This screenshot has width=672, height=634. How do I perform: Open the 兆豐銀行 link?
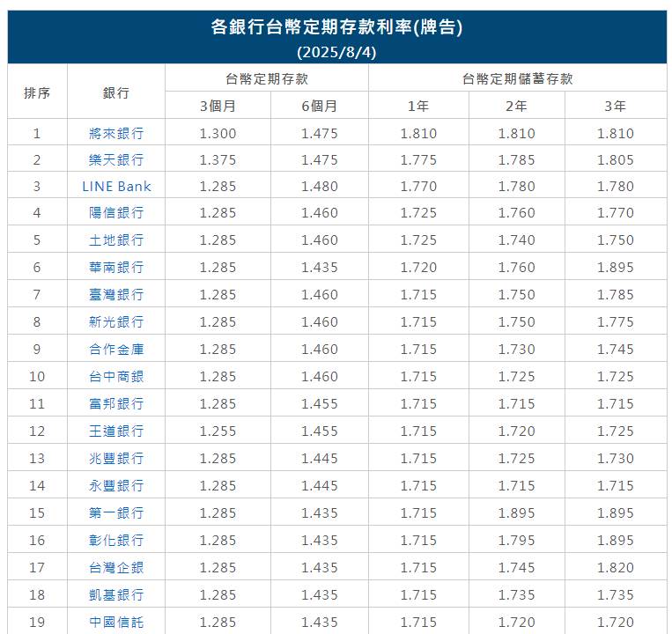point(116,459)
